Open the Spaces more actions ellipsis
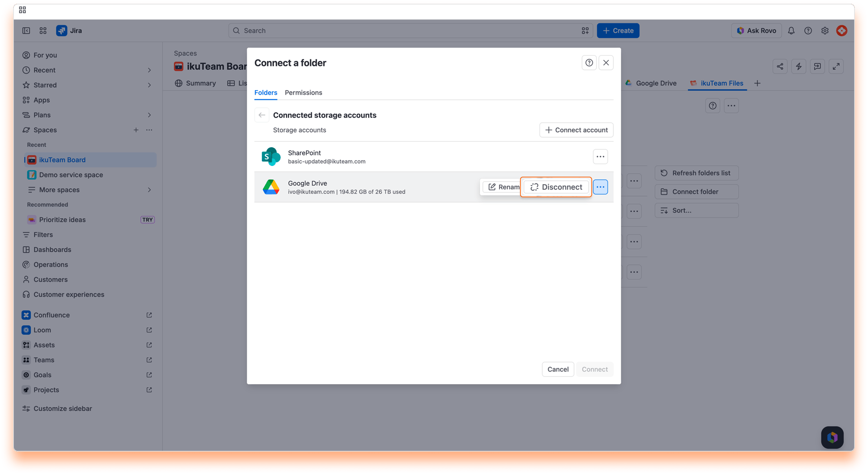This screenshot has width=868, height=474. click(x=149, y=130)
